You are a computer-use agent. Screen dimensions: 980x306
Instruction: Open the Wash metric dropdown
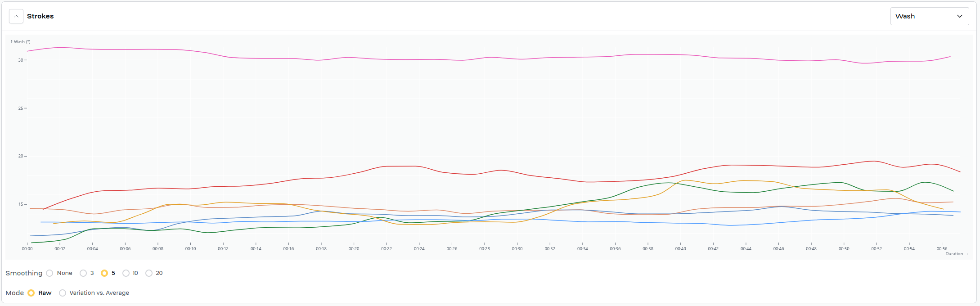929,16
